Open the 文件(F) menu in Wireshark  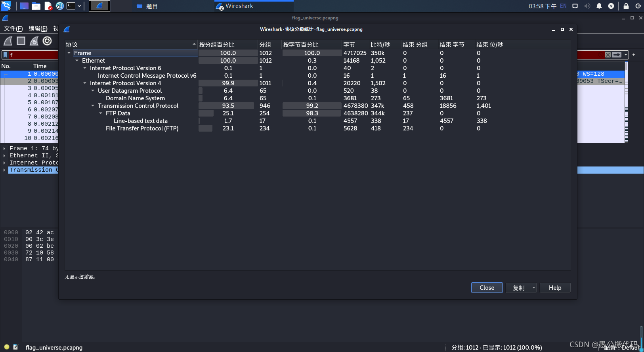click(x=13, y=29)
